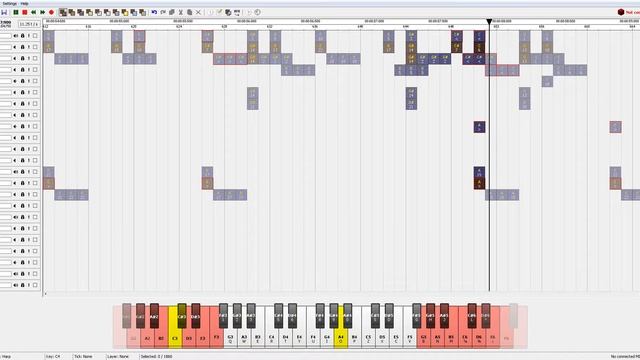Click the clock icon in toolbar

pyautogui.click(x=258, y=12)
